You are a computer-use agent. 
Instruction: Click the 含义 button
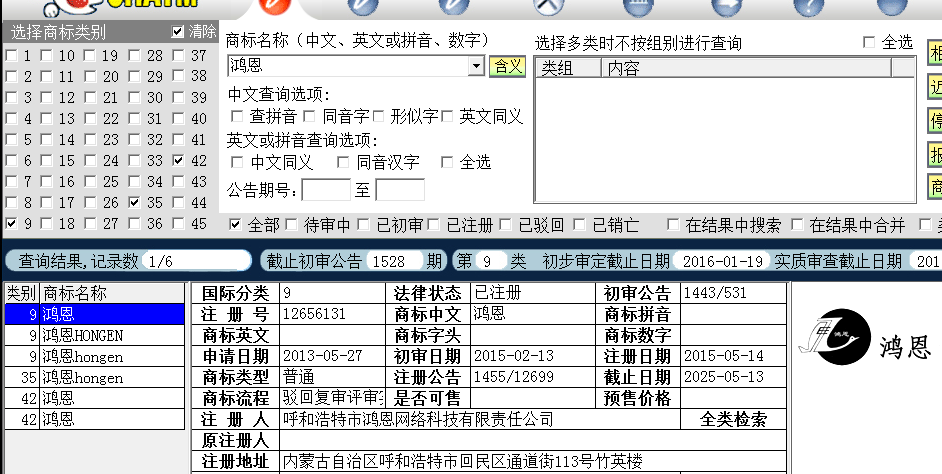pyautogui.click(x=507, y=66)
